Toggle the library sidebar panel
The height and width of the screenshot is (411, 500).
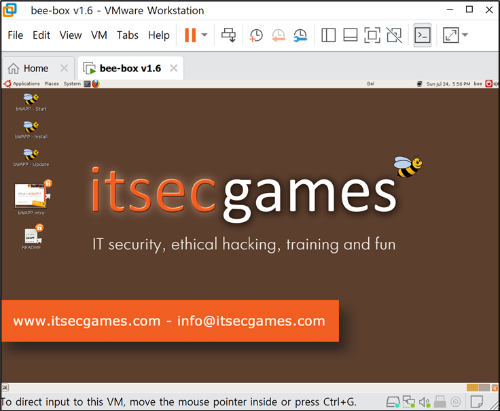tap(328, 35)
